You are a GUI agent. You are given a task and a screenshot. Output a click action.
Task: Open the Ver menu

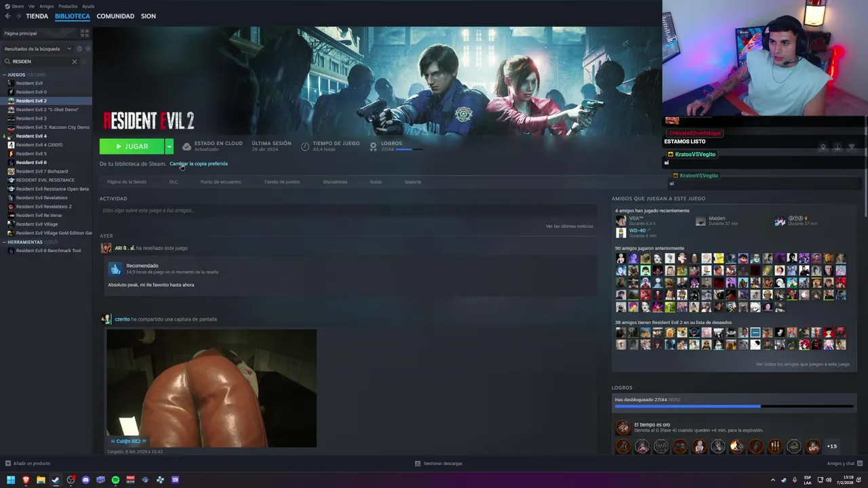32,6
